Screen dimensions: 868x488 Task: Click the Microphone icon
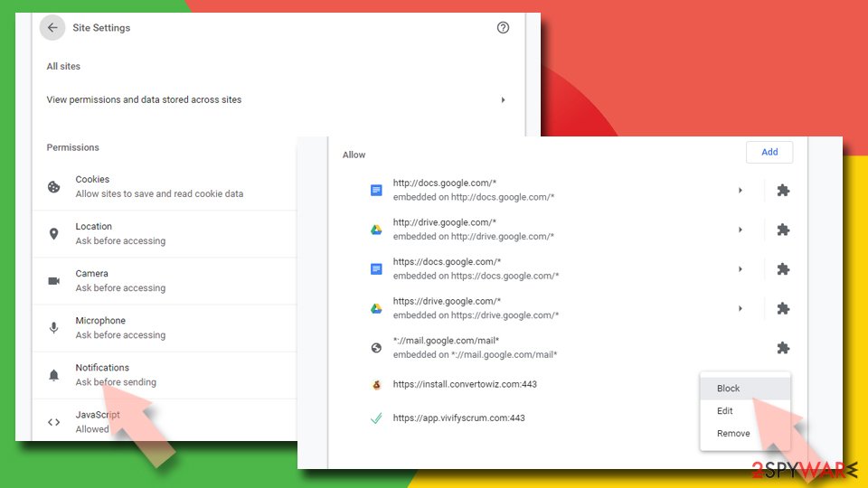point(53,328)
